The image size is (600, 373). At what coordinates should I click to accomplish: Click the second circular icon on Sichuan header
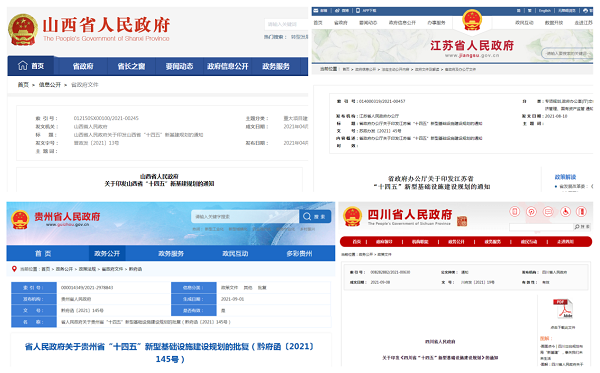tap(531, 211)
